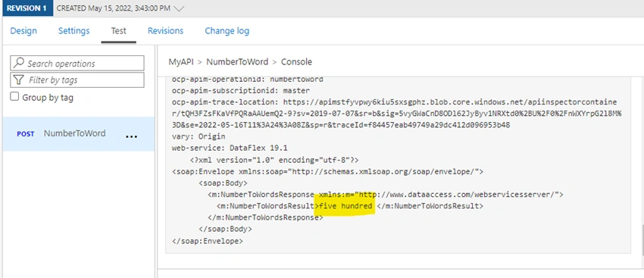Click the 'vary: Origin' header line
Viewport: 644px width, 278px height.
[199, 136]
